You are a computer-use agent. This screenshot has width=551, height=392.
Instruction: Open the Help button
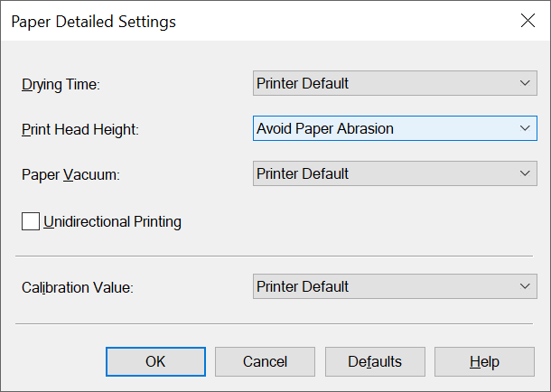pyautogui.click(x=484, y=362)
